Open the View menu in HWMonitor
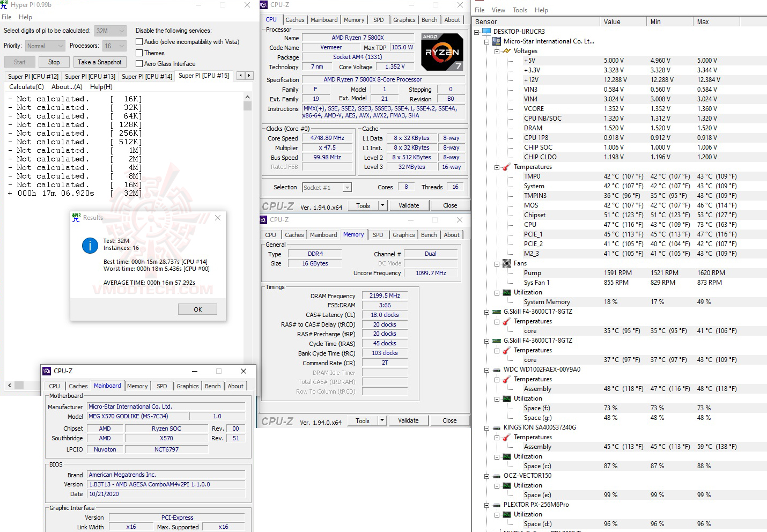 pos(498,10)
